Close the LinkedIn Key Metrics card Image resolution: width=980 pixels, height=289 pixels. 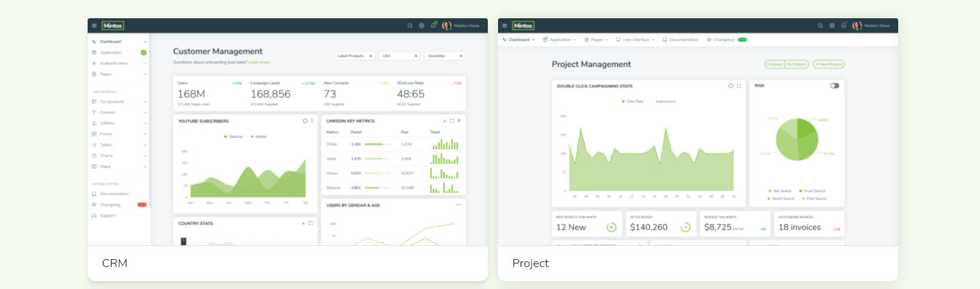(459, 120)
